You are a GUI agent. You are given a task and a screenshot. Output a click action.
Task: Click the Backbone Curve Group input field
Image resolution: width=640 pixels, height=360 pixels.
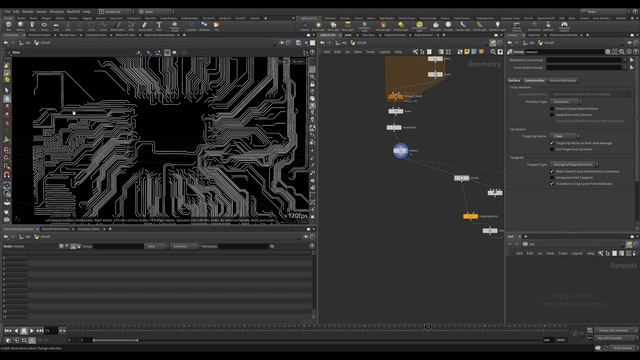click(x=584, y=60)
